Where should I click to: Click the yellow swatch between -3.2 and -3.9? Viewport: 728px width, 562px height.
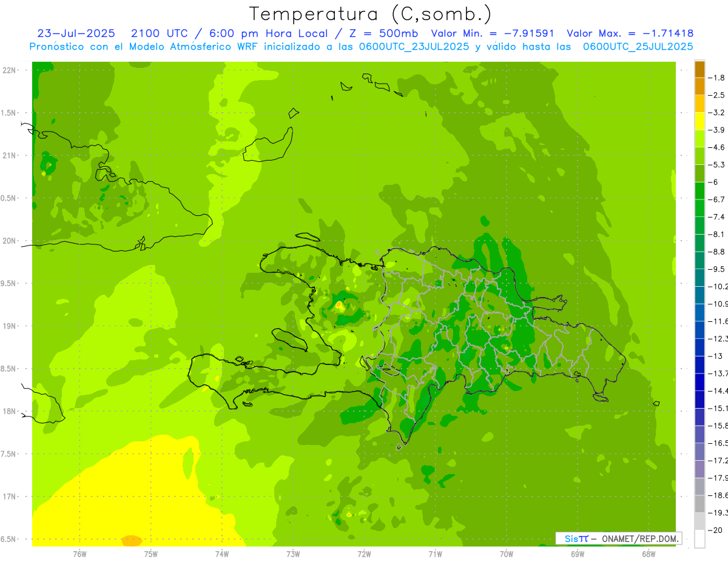pos(699,121)
